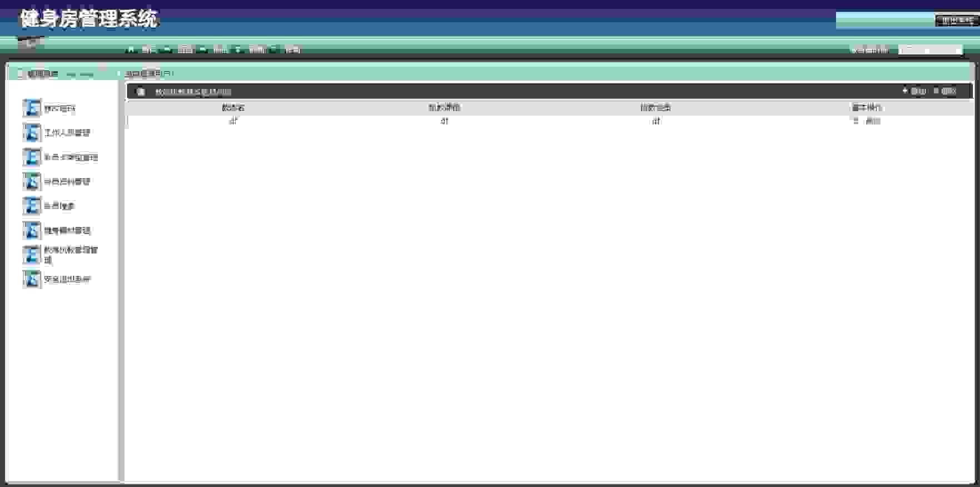Click the 退出系统 button in the header
The image size is (980, 487).
click(957, 21)
